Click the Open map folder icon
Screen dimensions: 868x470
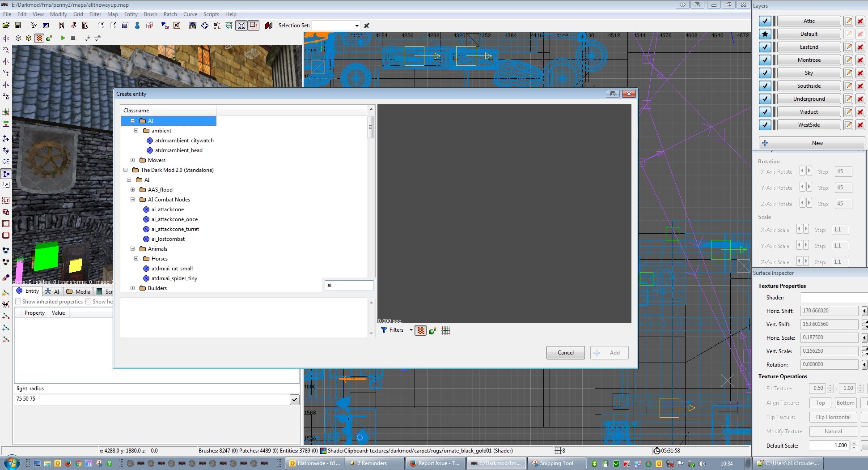click(6, 26)
